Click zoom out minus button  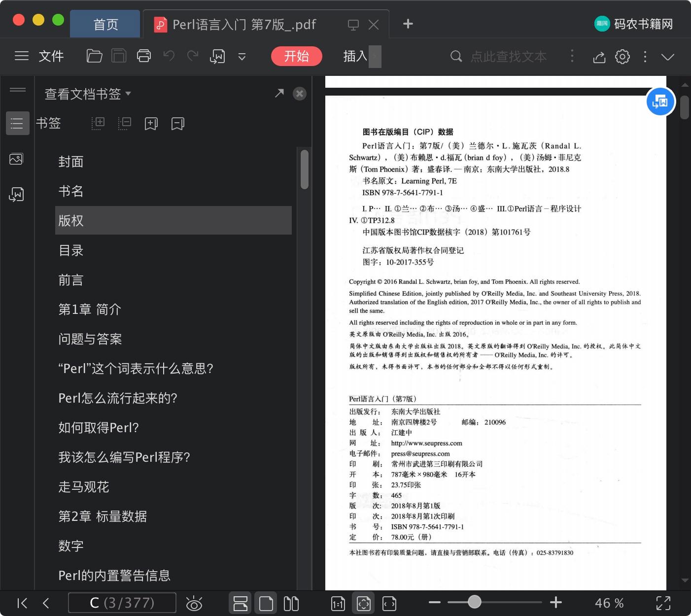coord(435,602)
